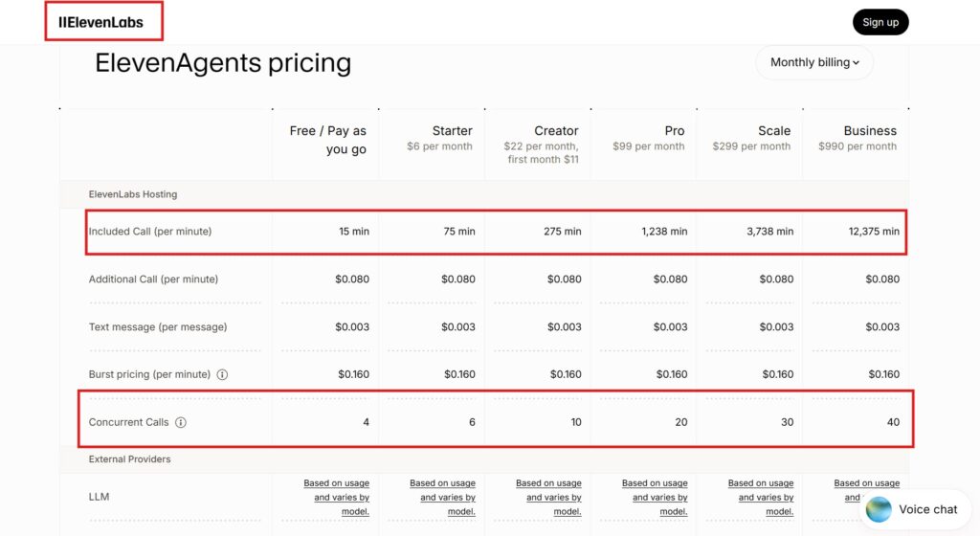Click the ElevenLabs logo
The width and height of the screenshot is (980, 536).
[100, 22]
